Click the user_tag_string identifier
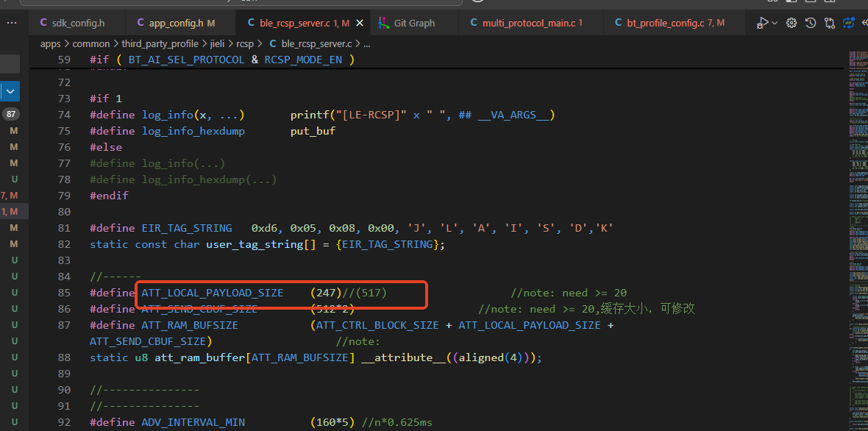868x431 pixels. [255, 244]
